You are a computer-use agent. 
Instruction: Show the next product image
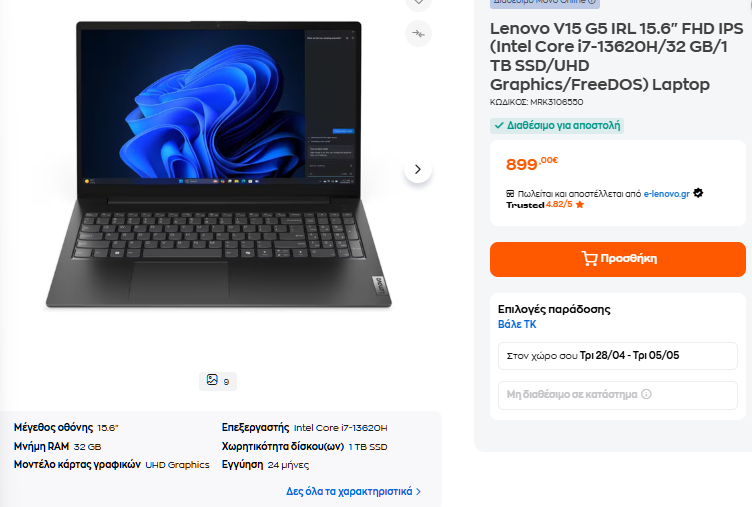click(418, 169)
